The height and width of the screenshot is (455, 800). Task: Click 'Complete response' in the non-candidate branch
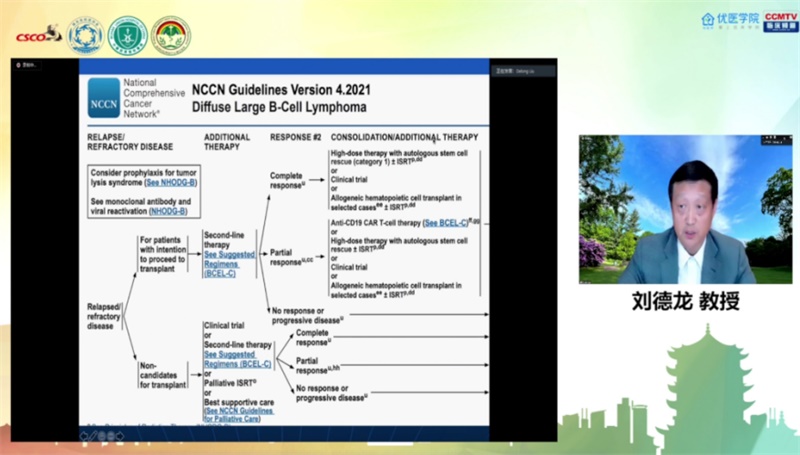tap(313, 337)
